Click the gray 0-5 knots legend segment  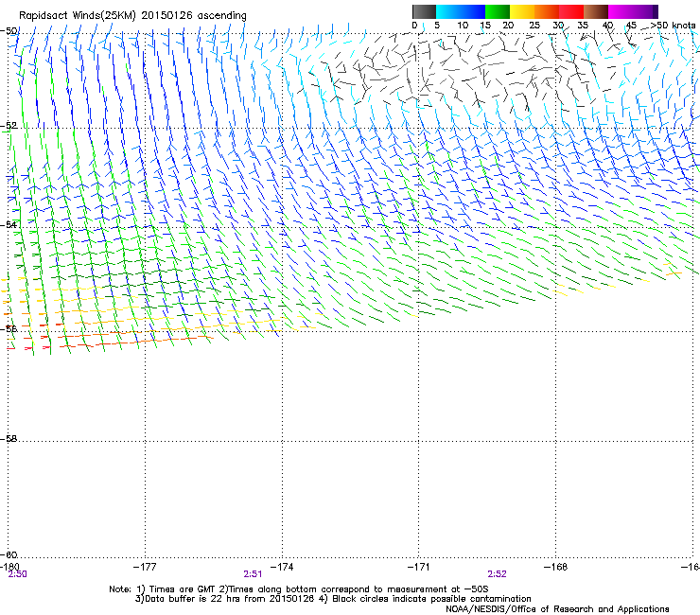(x=424, y=11)
